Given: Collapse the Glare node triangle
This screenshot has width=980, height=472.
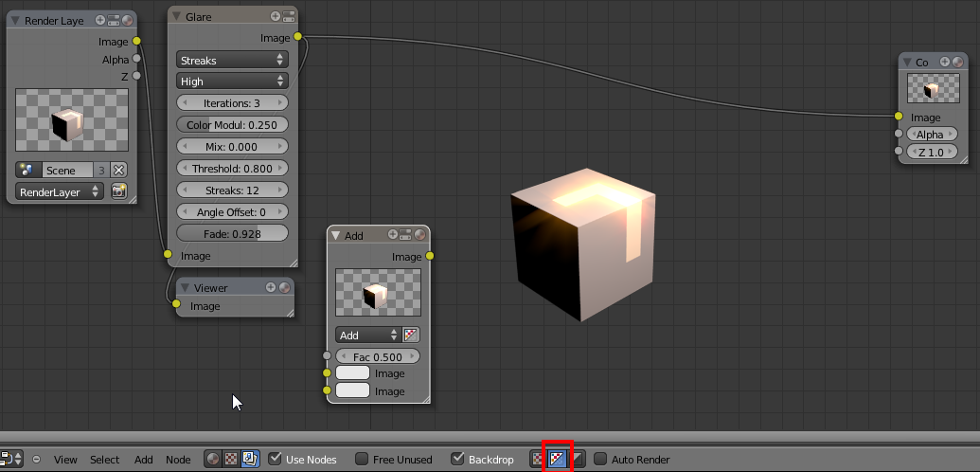Looking at the screenshot, I should (176, 16).
